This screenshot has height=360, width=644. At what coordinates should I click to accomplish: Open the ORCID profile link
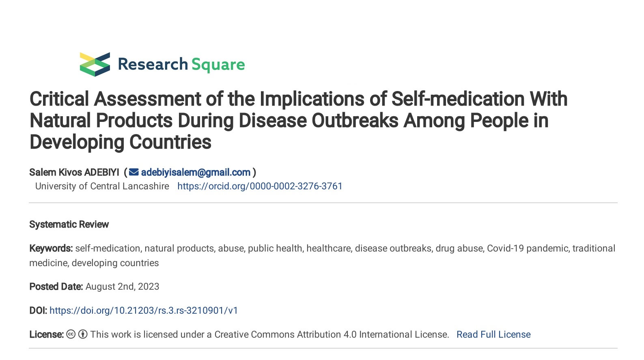(x=260, y=186)
